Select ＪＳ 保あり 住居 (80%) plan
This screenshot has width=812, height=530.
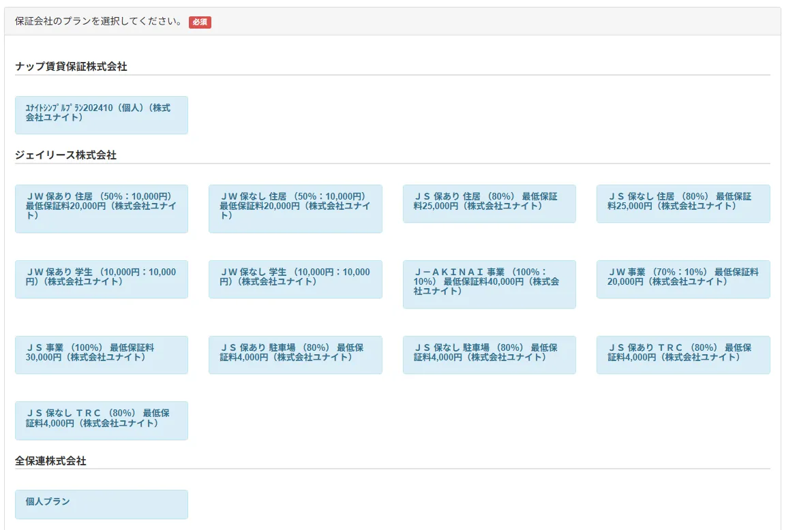click(489, 203)
